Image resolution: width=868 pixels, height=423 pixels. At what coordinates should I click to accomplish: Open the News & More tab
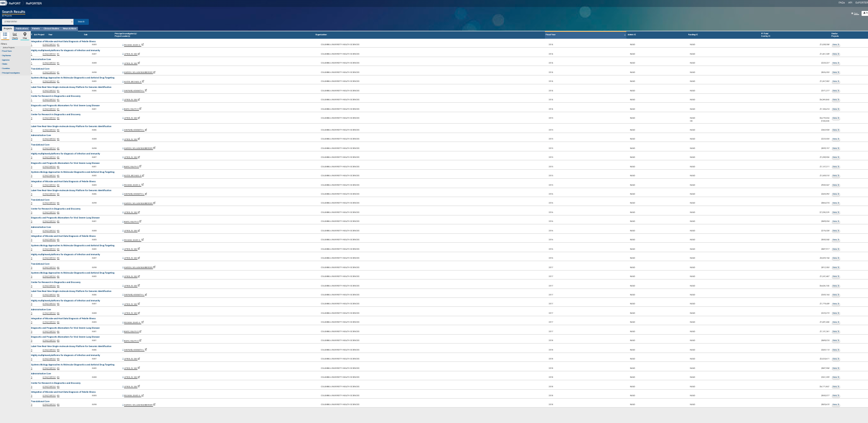[70, 29]
